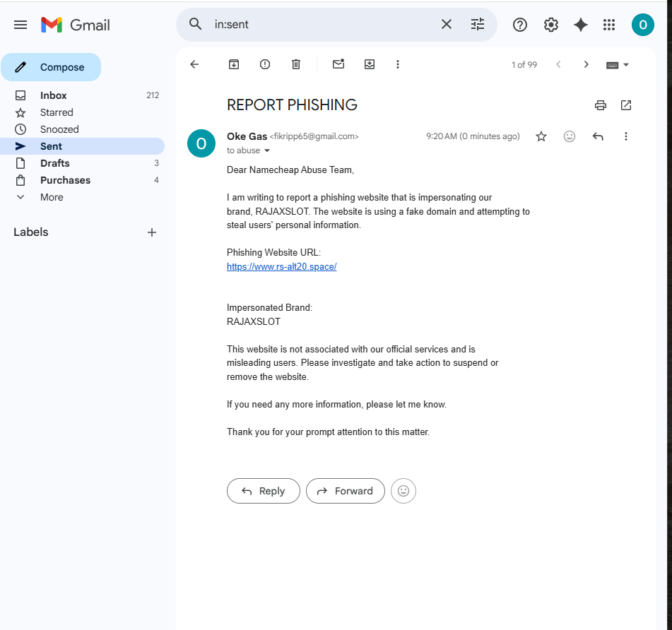Star the message from Oke Gas
Viewport: 672px width, 630px height.
click(x=541, y=136)
